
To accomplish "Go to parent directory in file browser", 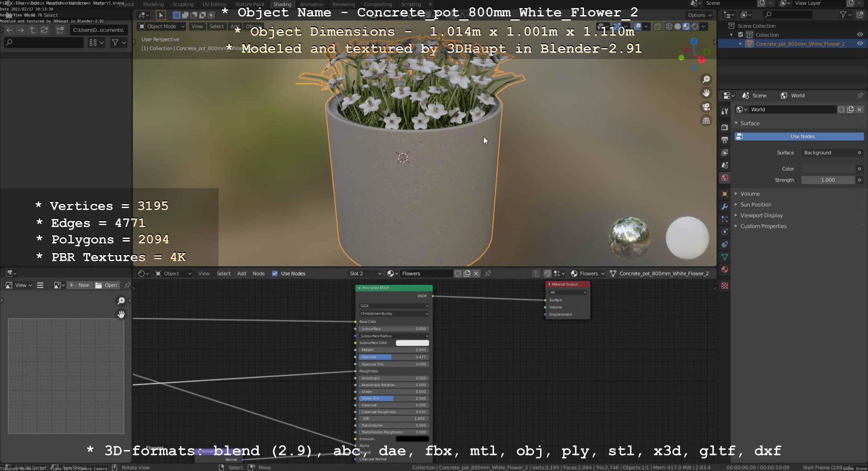I will (x=32, y=30).
